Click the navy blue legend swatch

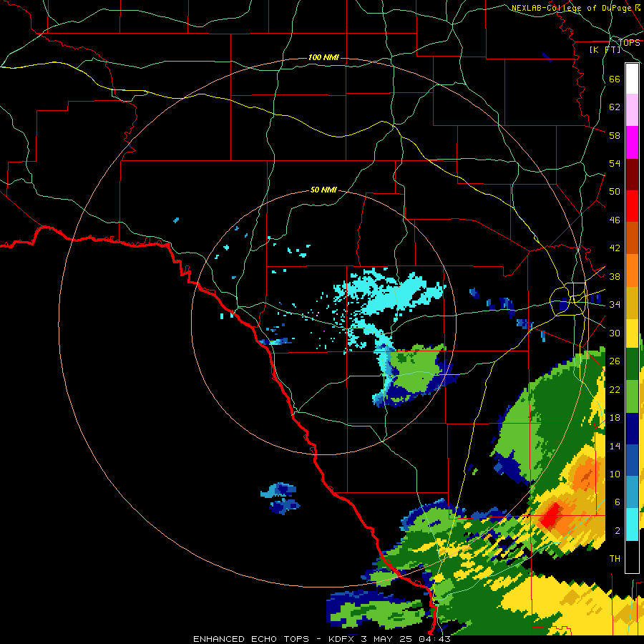click(632, 429)
